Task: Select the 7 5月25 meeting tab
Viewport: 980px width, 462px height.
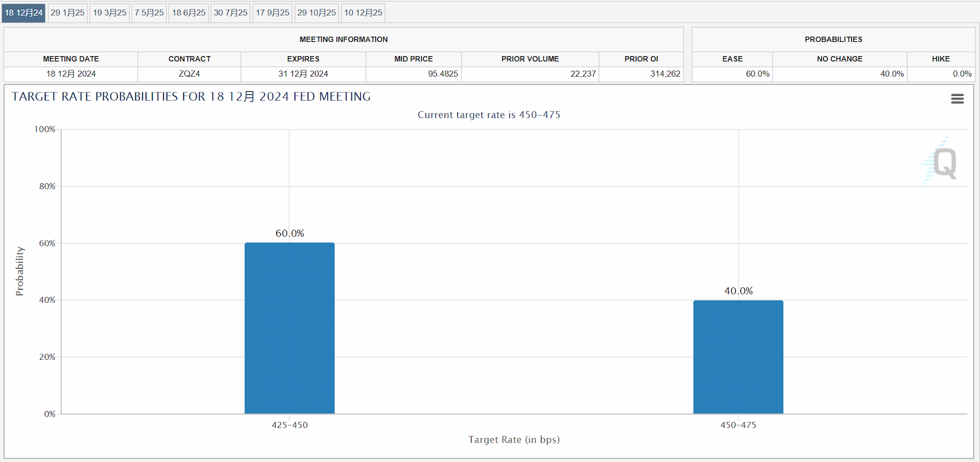Action: (x=149, y=13)
